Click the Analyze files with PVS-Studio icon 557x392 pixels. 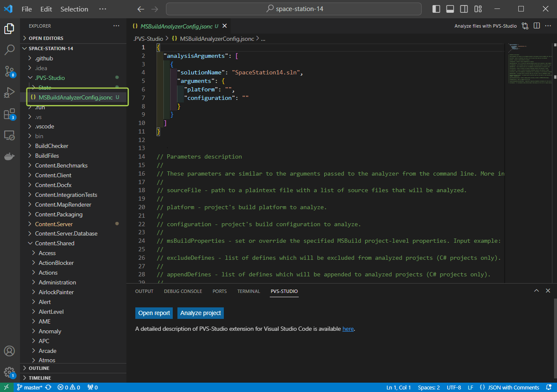pyautogui.click(x=525, y=26)
